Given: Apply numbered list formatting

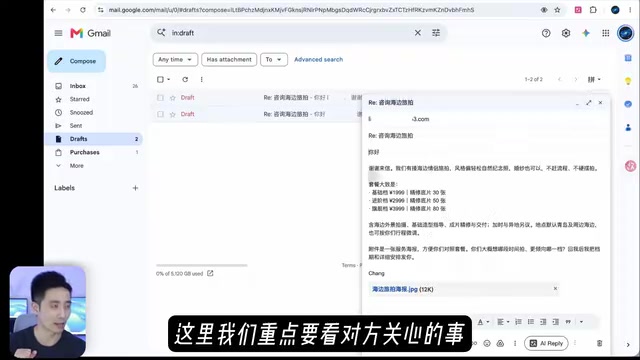Looking at the screenshot, I should tap(518, 322).
